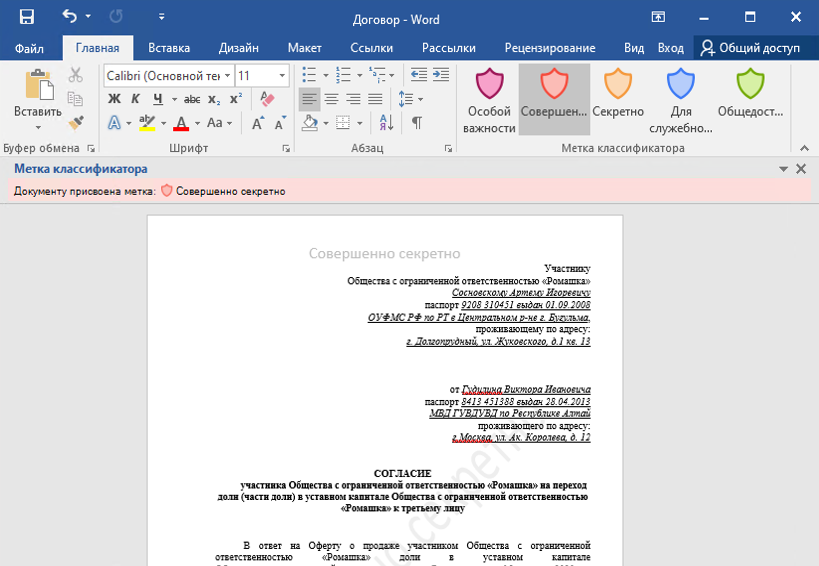819x566 pixels.
Task: Open the Calibri font name dropdown
Action: [x=228, y=76]
